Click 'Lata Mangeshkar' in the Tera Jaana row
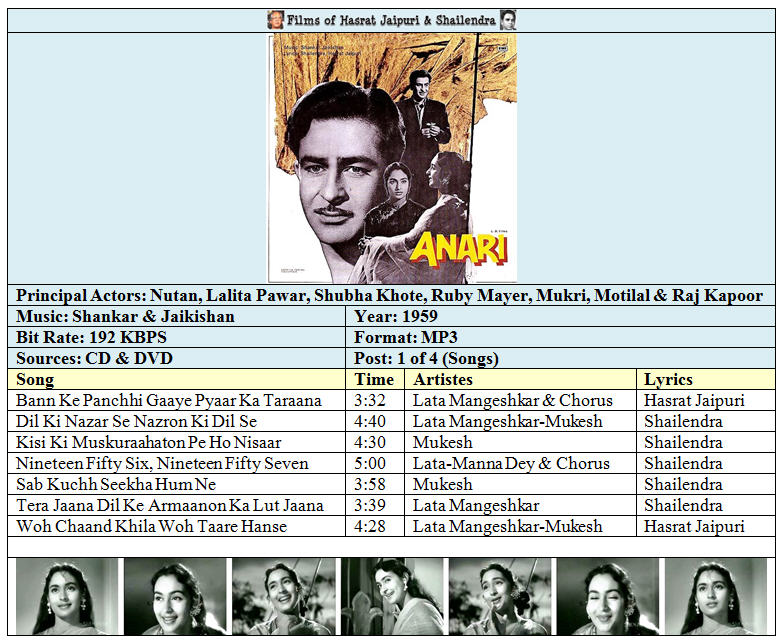Image resolution: width=780 pixels, height=641 pixels. tap(476, 505)
